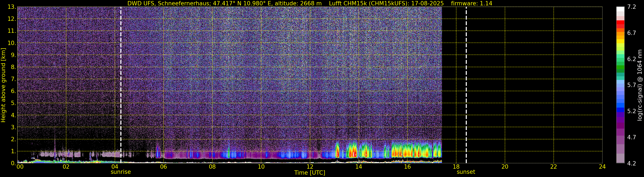
Task: Click the colorbar value '7.2'
Action: coord(632,7)
